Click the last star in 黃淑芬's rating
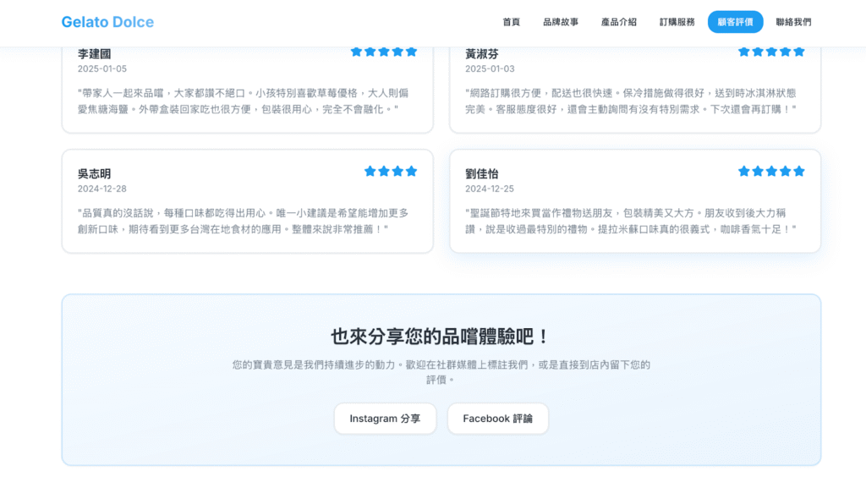The height and width of the screenshot is (504, 866). pyautogui.click(x=799, y=52)
